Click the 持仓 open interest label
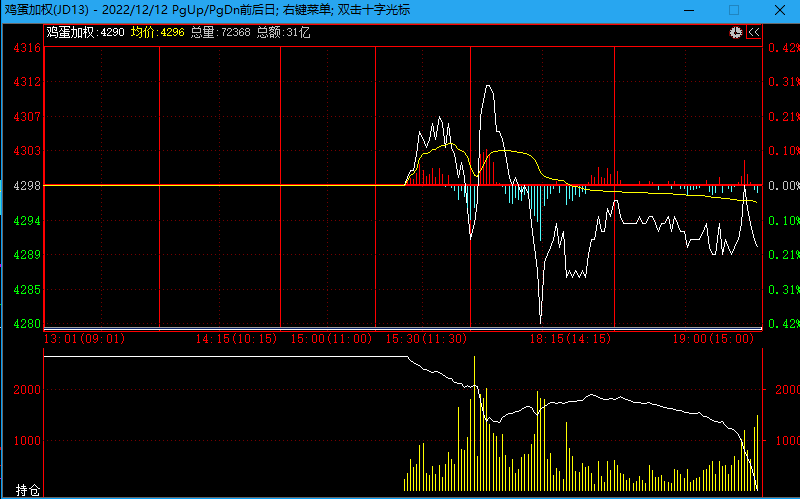The width and height of the screenshot is (800, 499). pyautogui.click(x=28, y=490)
